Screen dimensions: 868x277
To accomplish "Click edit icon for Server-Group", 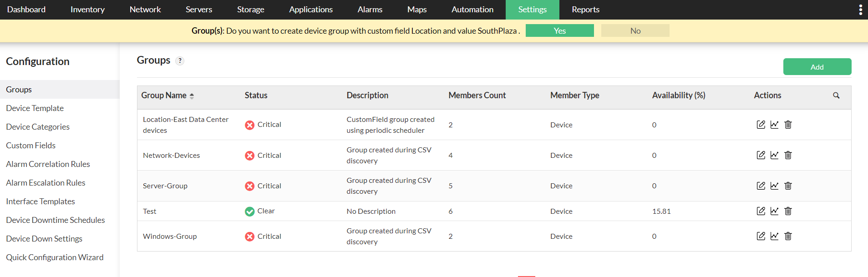I will [x=761, y=186].
